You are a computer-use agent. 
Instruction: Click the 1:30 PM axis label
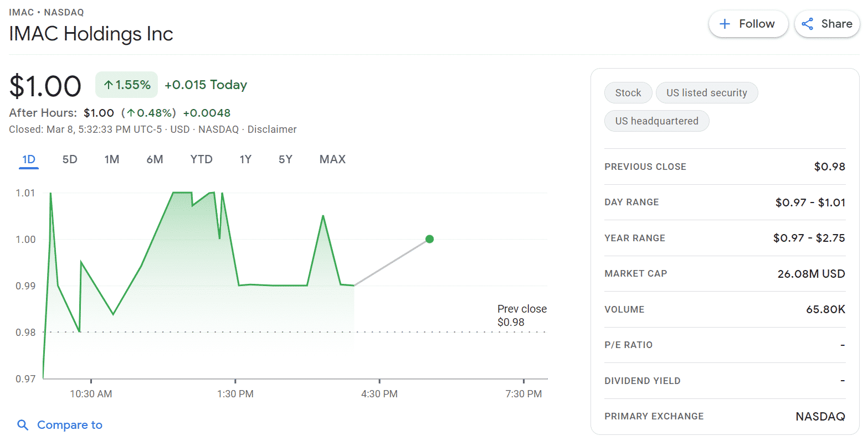[235, 394]
